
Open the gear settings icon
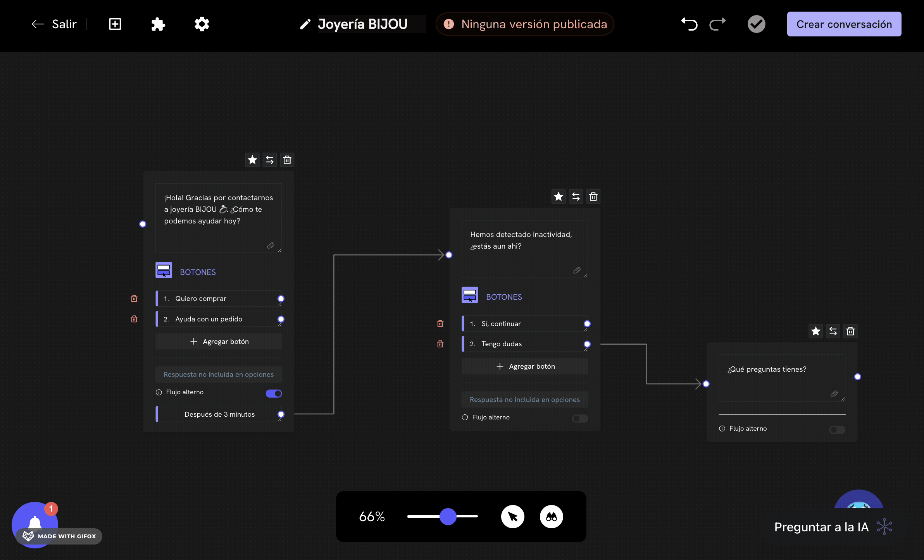pos(202,24)
